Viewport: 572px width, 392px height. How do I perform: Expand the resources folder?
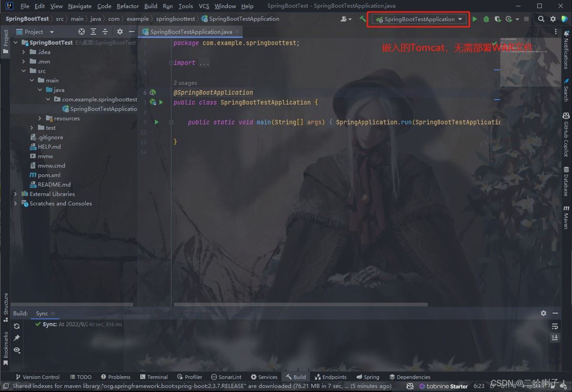pyautogui.click(x=40, y=118)
